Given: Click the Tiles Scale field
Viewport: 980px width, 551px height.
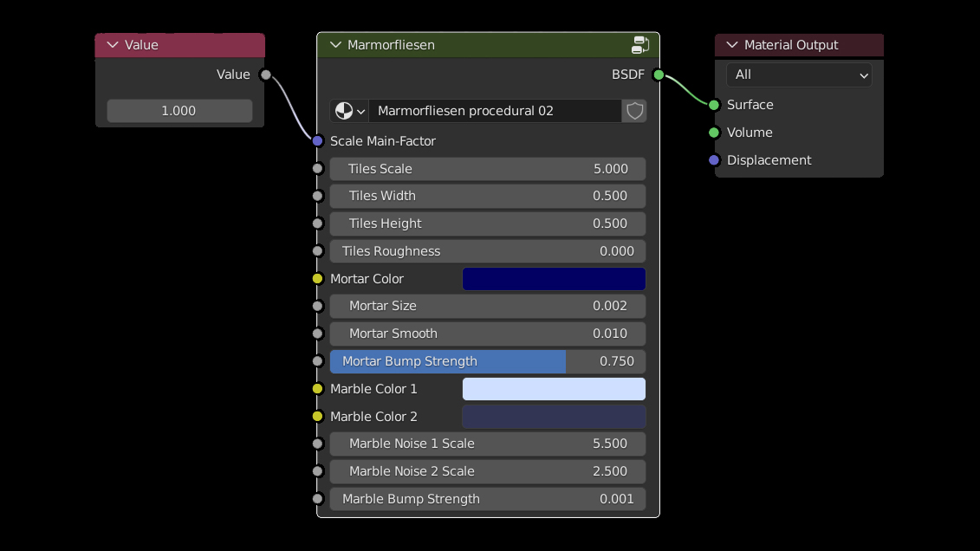Looking at the screenshot, I should pyautogui.click(x=488, y=169).
